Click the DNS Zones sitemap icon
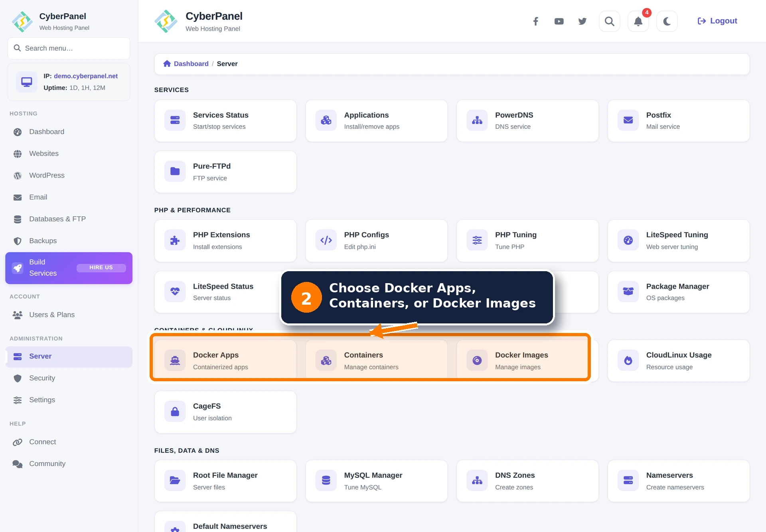This screenshot has height=532, width=766. click(477, 481)
